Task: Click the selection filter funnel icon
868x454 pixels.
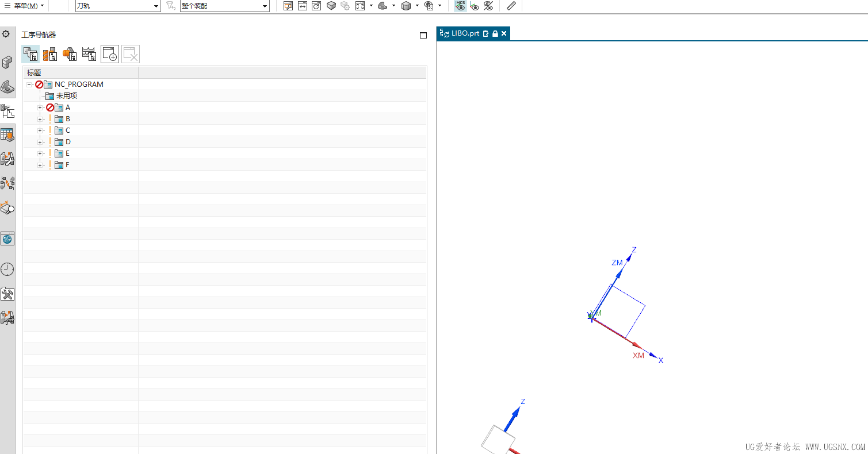Action: click(170, 6)
